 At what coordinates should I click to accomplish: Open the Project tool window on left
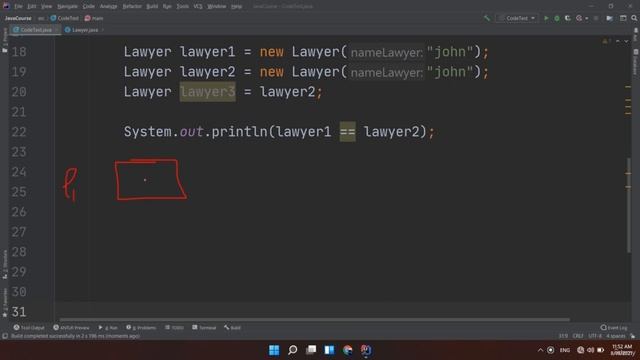tap(5, 40)
